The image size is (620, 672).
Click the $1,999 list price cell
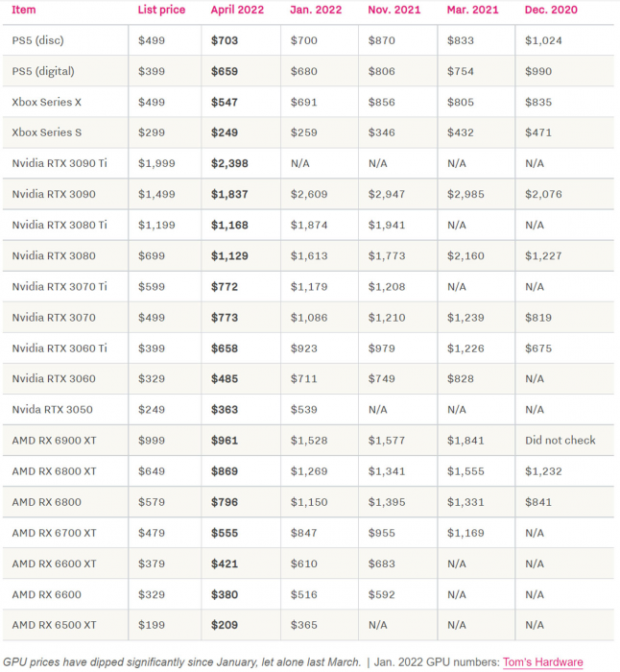157,163
